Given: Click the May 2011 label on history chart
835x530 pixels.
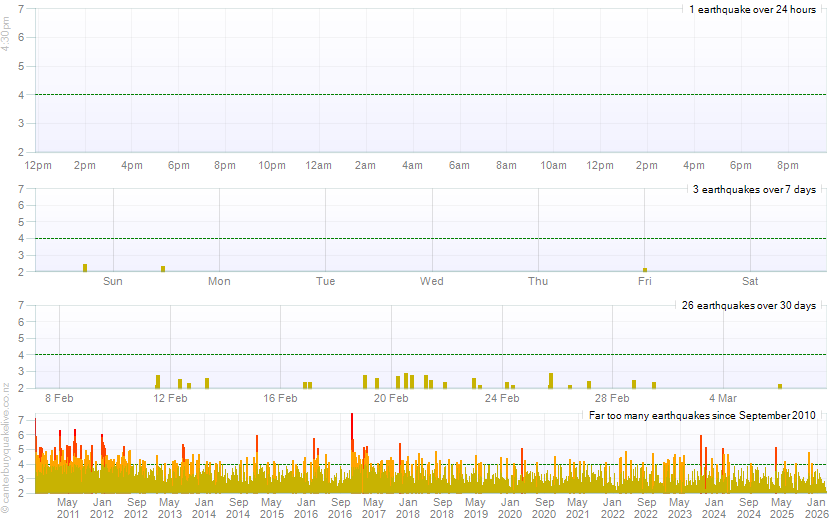Looking at the screenshot, I should click(x=67, y=508).
